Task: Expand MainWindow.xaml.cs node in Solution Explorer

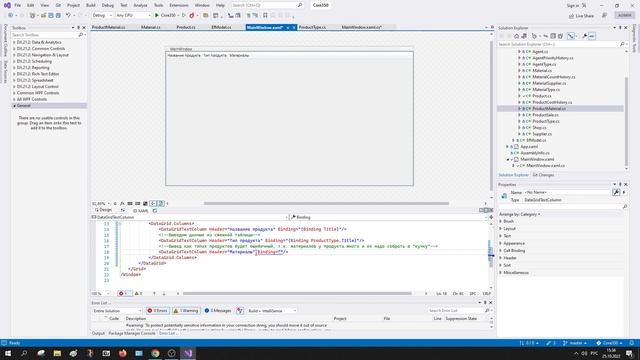Action: coord(514,166)
